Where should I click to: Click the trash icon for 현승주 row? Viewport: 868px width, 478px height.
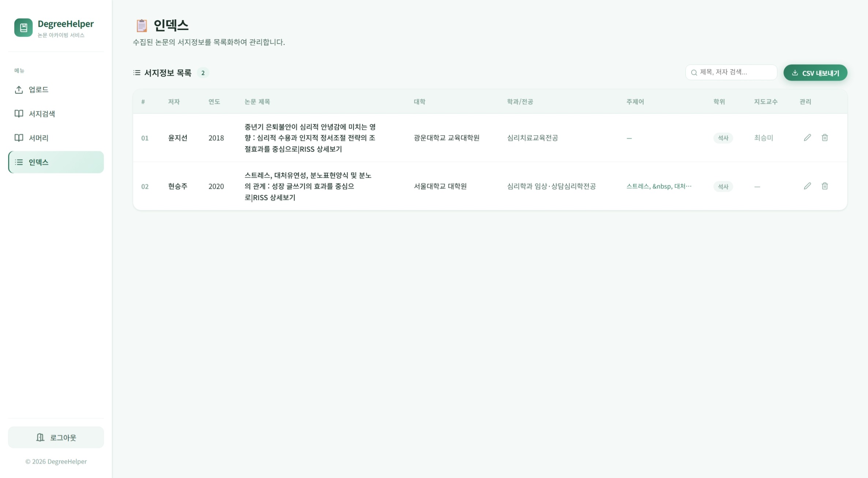[x=824, y=186]
